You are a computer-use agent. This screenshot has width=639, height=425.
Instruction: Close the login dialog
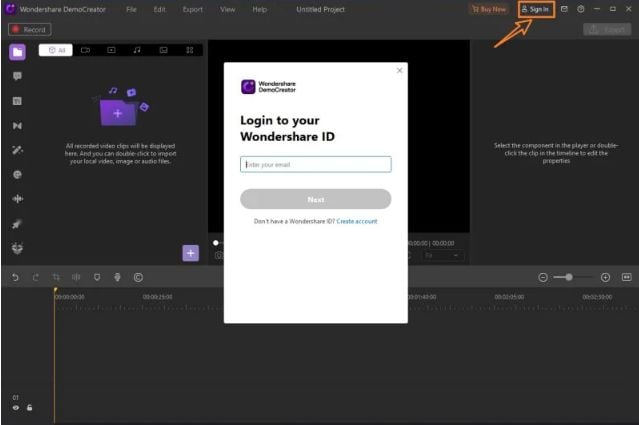pos(399,70)
